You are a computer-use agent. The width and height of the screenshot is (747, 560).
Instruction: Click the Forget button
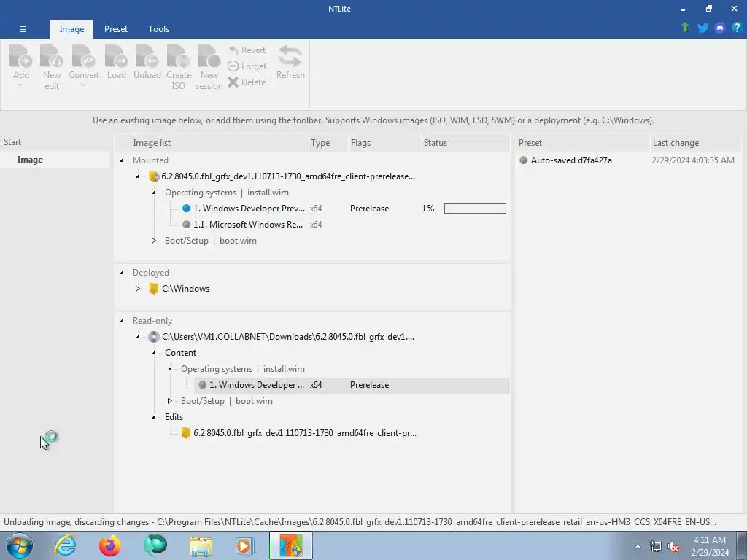coord(247,66)
